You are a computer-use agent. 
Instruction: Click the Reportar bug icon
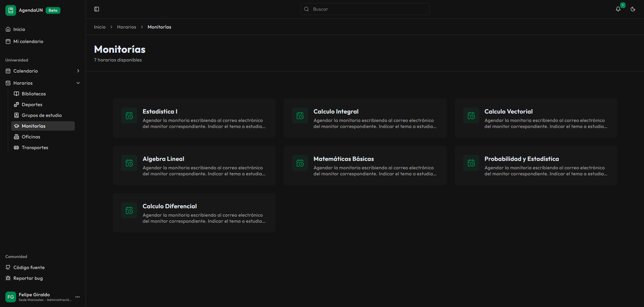(8, 278)
